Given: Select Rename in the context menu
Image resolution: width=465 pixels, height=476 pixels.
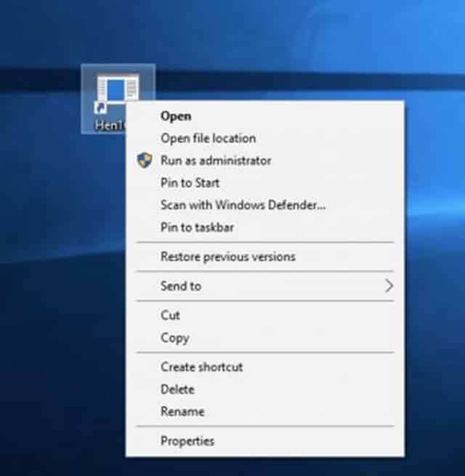Looking at the screenshot, I should 182,411.
